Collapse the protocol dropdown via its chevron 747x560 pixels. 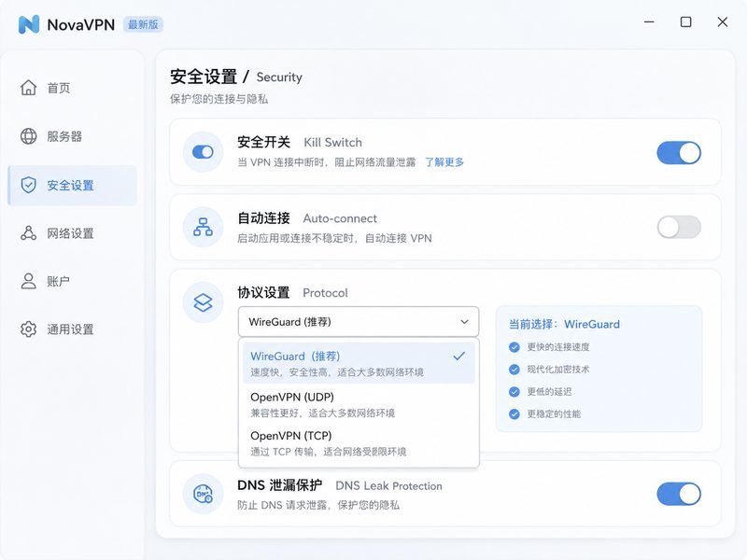pyautogui.click(x=464, y=322)
